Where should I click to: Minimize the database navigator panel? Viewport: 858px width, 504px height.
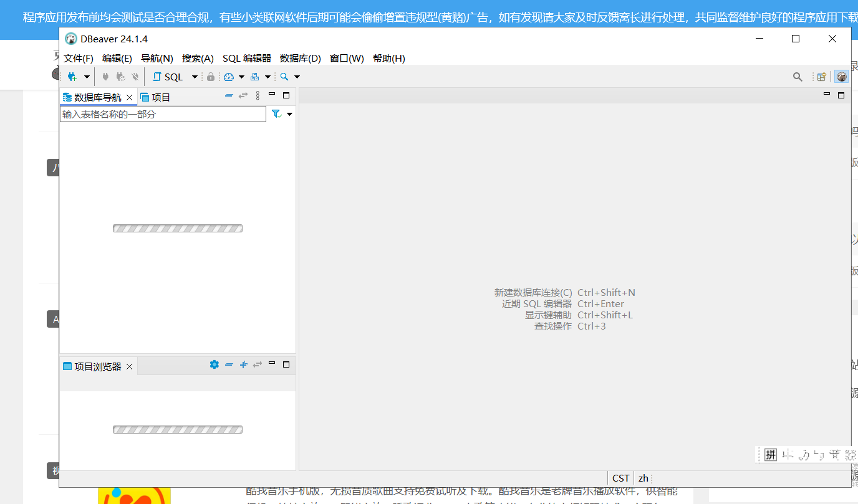[272, 95]
